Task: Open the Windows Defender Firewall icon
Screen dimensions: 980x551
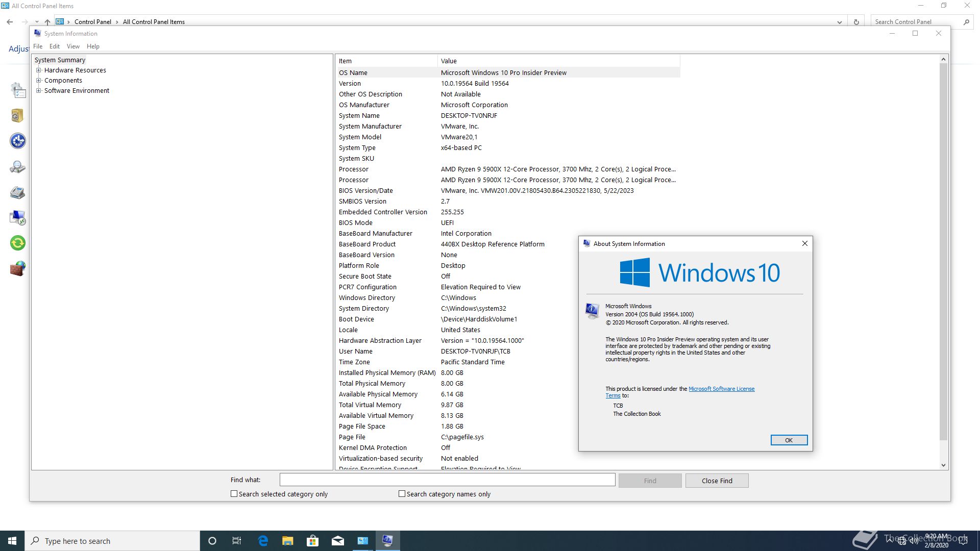Action: tap(18, 269)
